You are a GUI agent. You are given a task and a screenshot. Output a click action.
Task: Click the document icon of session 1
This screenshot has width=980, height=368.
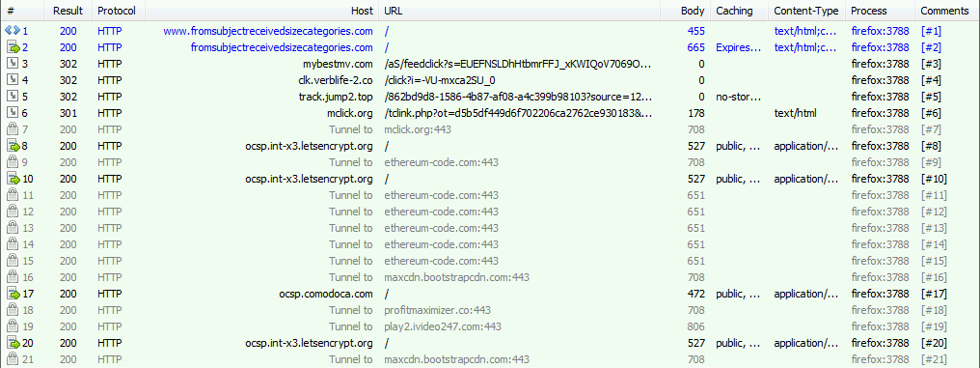click(12, 31)
